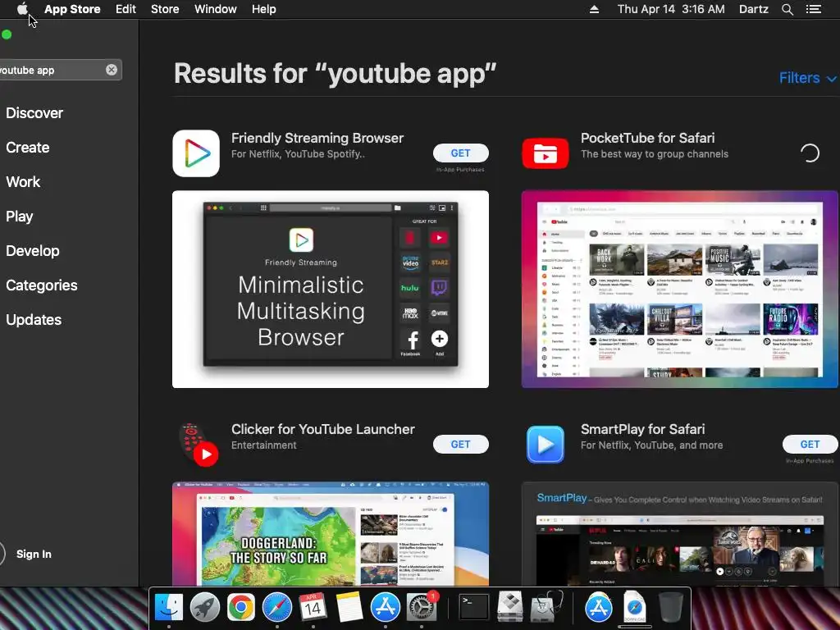Open the Window menu

(216, 9)
